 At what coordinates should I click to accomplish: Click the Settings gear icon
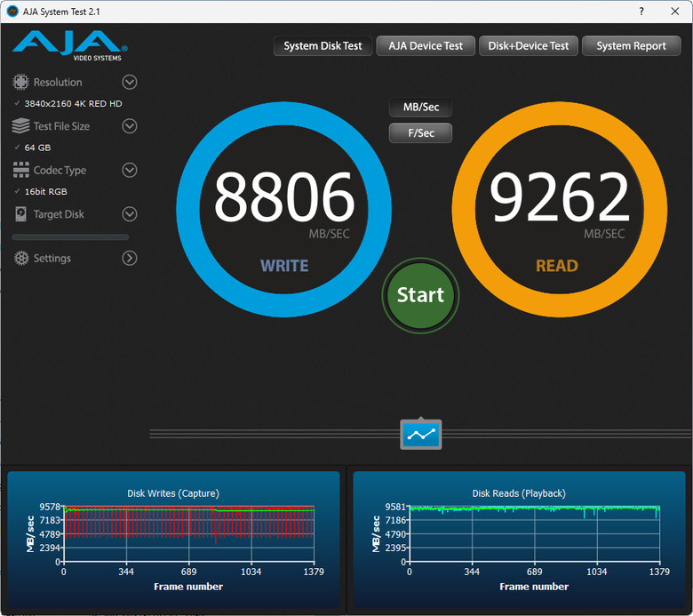pos(20,259)
